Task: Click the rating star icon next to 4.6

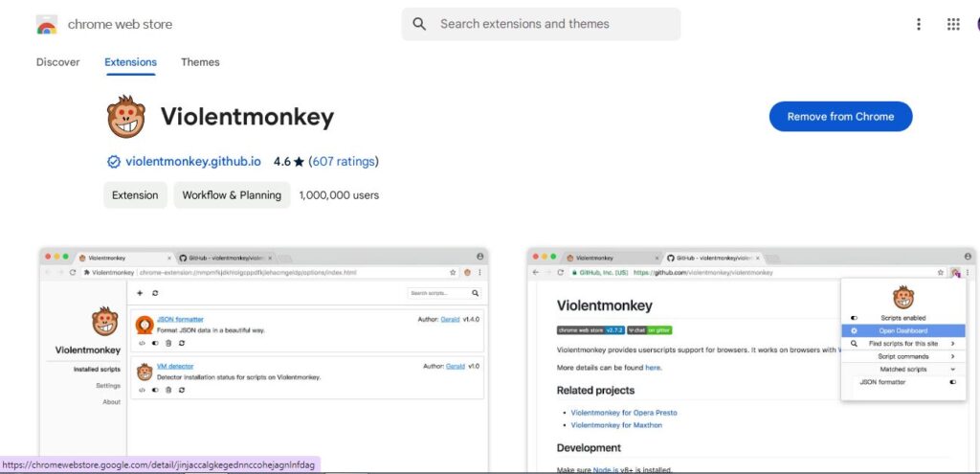Action: click(x=299, y=162)
